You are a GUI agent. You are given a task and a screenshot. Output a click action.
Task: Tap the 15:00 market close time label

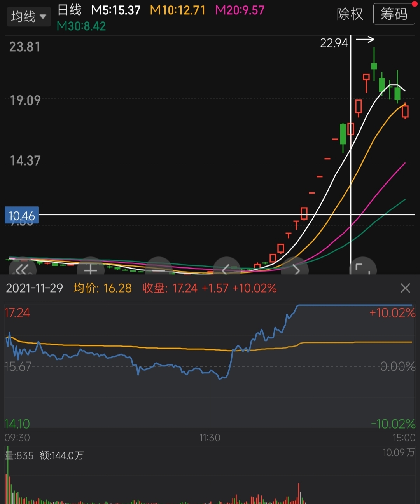click(x=404, y=438)
